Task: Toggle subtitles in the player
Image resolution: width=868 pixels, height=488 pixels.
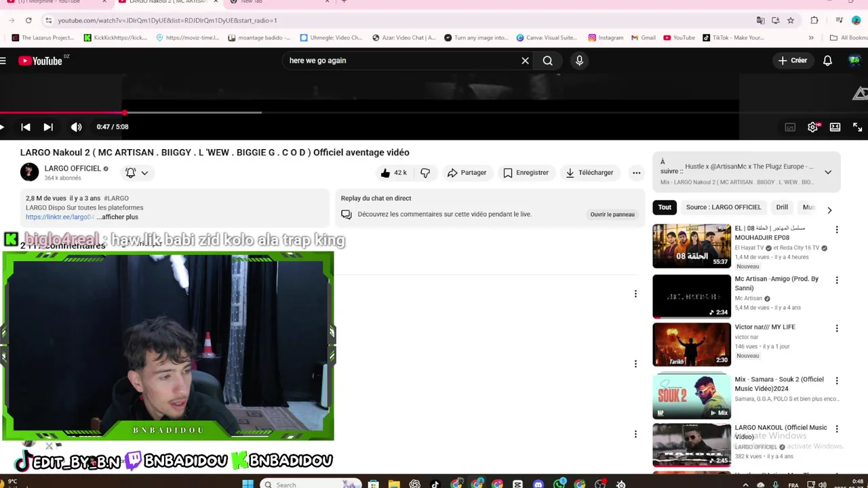Action: pos(790,127)
